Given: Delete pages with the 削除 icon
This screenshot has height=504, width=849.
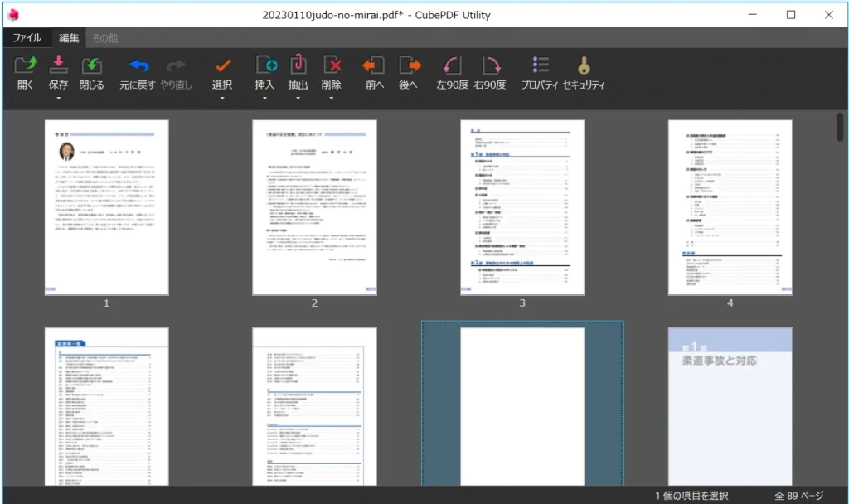Looking at the screenshot, I should tap(332, 66).
